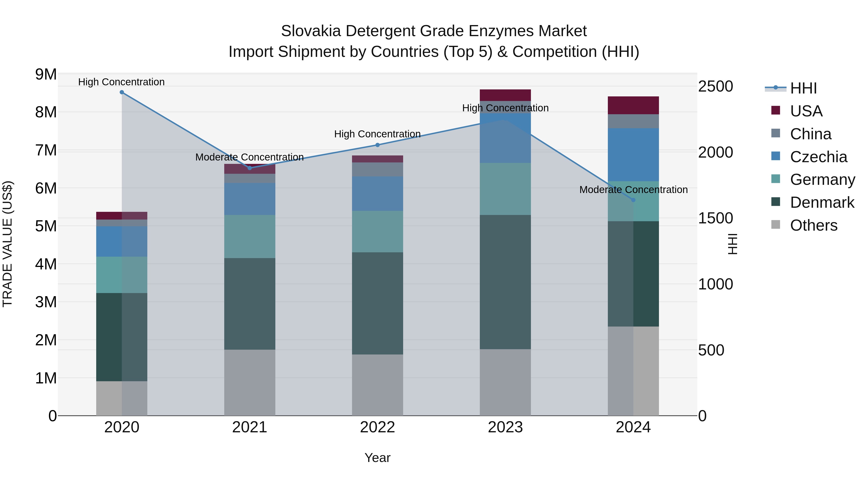The height and width of the screenshot is (488, 868).
Task: Click the 2500 tick on HHI axis
Action: pyautogui.click(x=715, y=86)
